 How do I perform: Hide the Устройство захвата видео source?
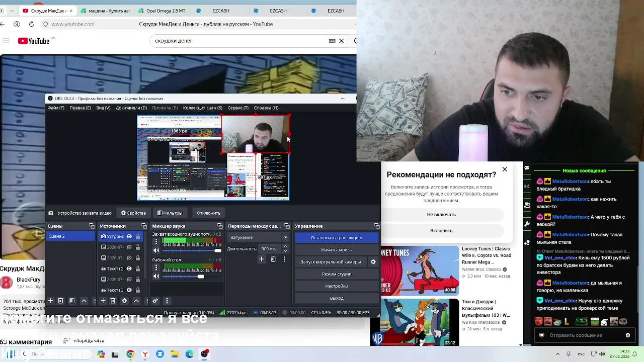pos(129,236)
